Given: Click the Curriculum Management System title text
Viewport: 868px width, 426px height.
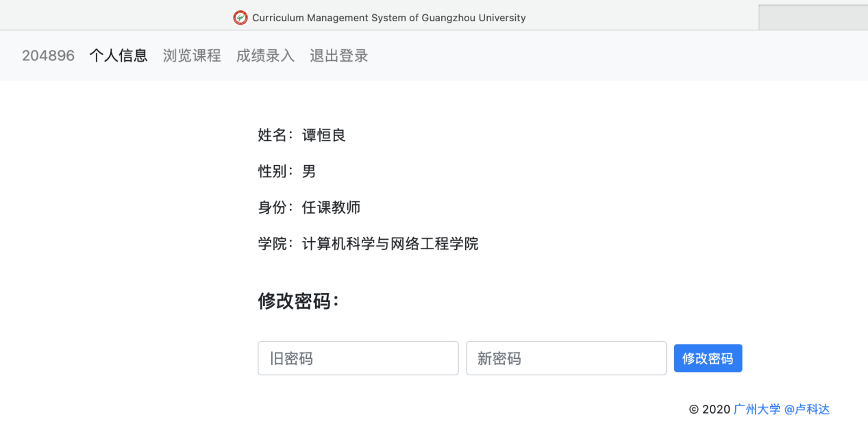Looking at the screenshot, I should point(388,18).
